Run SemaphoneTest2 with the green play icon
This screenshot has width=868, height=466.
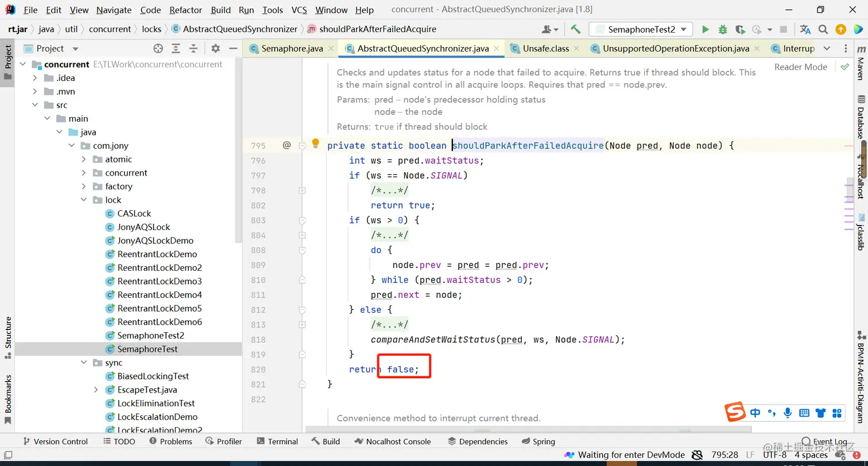(x=706, y=29)
